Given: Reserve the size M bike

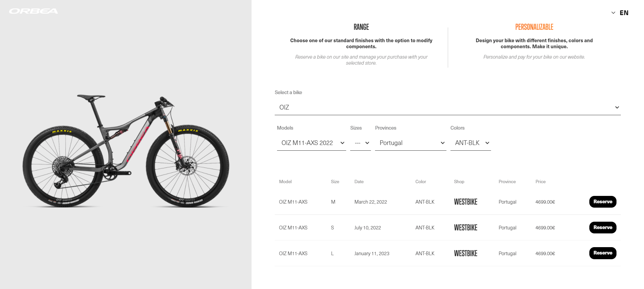Looking at the screenshot, I should click(x=603, y=202).
